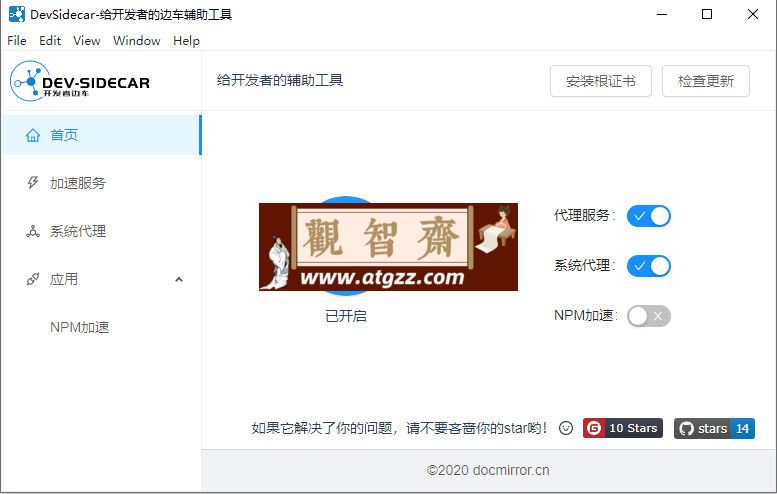Click the 给开发者的辅助工具 heading
The image size is (777, 494).
279,80
